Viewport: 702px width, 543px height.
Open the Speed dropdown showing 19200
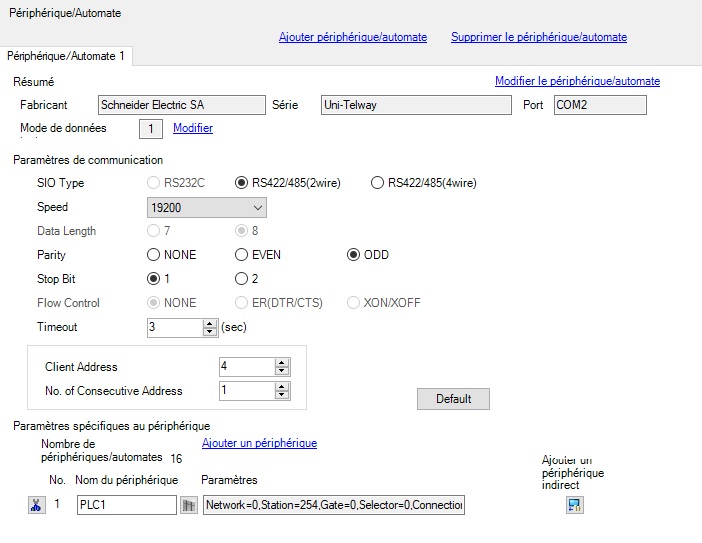pos(206,207)
